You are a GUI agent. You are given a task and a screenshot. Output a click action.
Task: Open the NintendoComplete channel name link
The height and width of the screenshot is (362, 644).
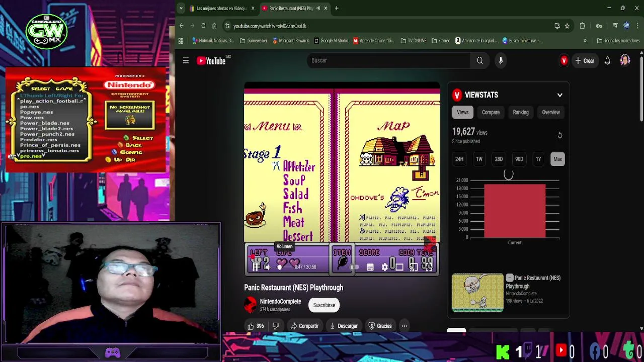pos(280,302)
